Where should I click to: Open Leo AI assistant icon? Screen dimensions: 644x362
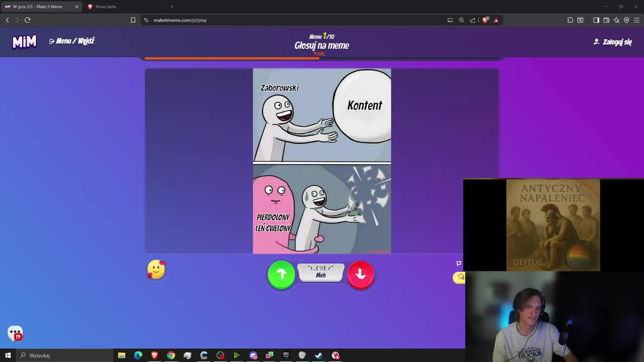[616, 20]
